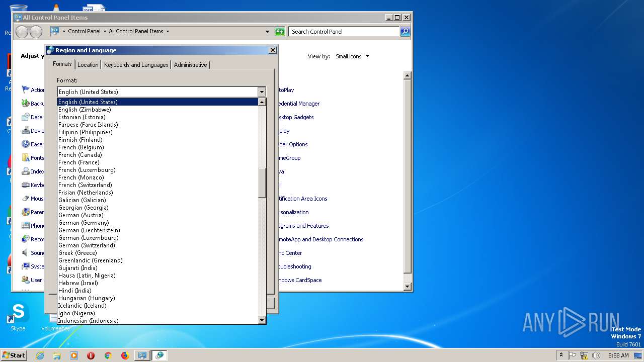Click the search magnifier button
The width and height of the screenshot is (644, 362).
pyautogui.click(x=405, y=32)
